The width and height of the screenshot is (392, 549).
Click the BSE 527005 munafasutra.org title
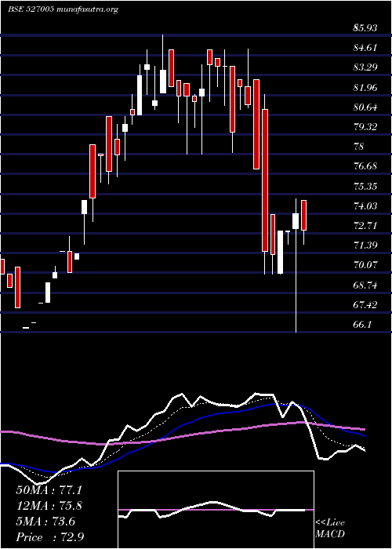pyautogui.click(x=63, y=9)
